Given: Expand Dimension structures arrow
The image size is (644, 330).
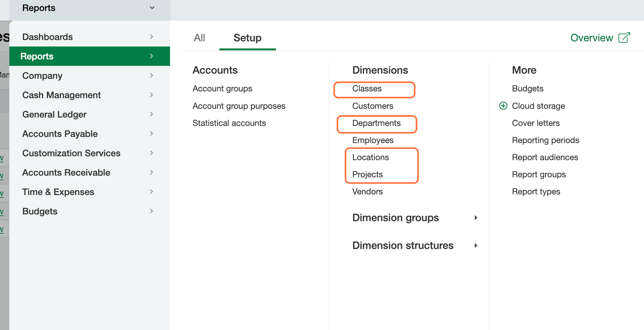Looking at the screenshot, I should [x=476, y=245].
